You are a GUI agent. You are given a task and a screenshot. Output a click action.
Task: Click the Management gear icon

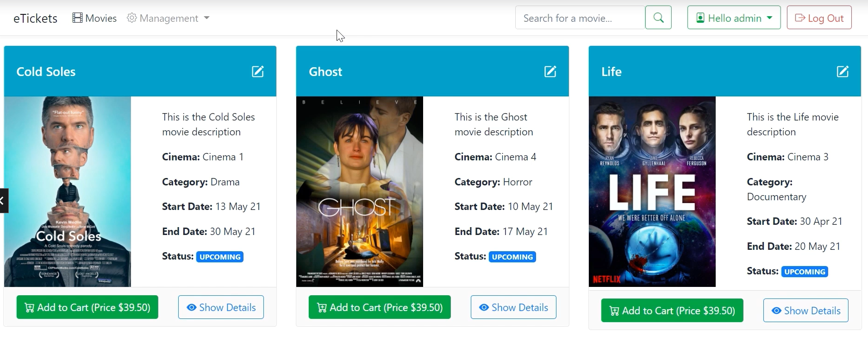131,18
